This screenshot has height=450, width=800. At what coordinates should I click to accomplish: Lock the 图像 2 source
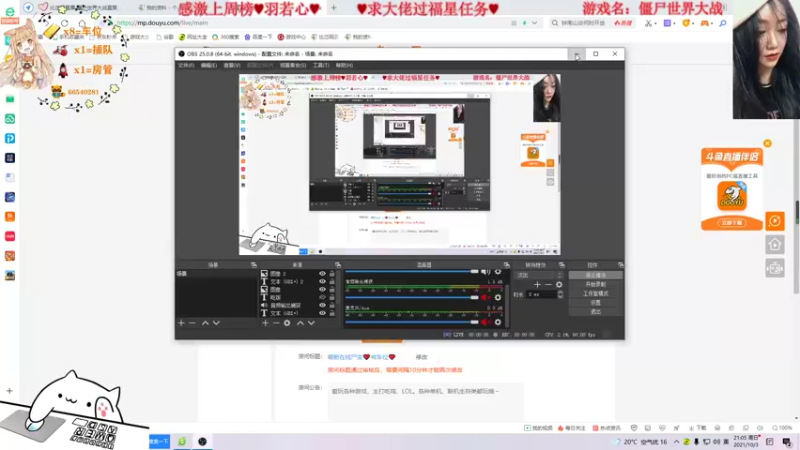(x=332, y=273)
